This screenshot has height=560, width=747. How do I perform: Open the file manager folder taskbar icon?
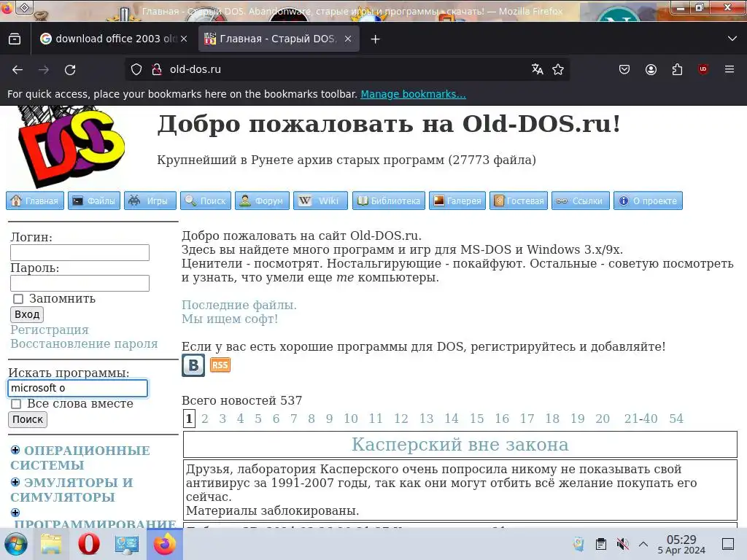click(x=51, y=544)
